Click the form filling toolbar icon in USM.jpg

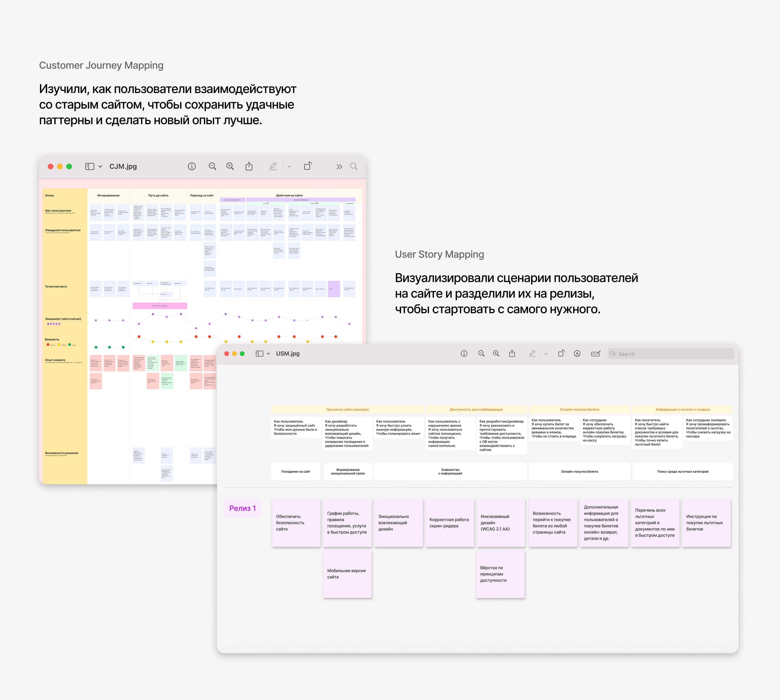point(595,353)
